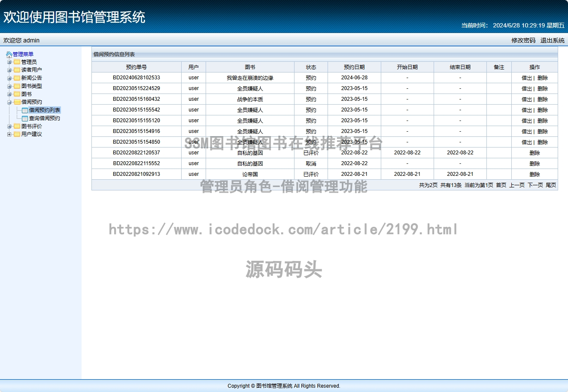Click the folder icon next to 用户建议
The width and height of the screenshot is (568, 392).
pos(17,134)
